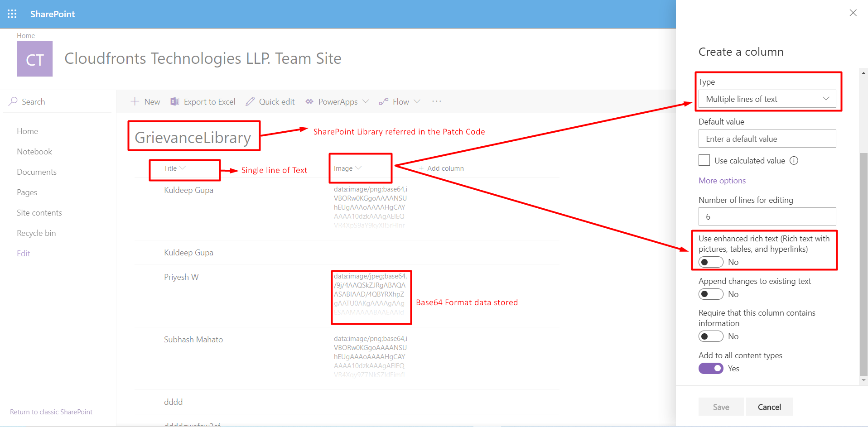Click the info icon beside Use calculated value
Viewport: 868px width, 427px height.
794,160
